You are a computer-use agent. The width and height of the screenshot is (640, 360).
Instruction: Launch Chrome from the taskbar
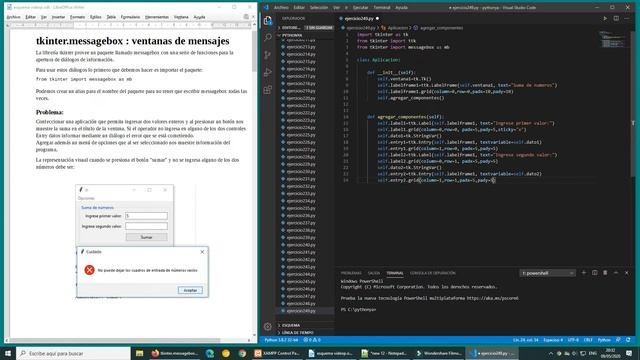[x=242, y=353]
